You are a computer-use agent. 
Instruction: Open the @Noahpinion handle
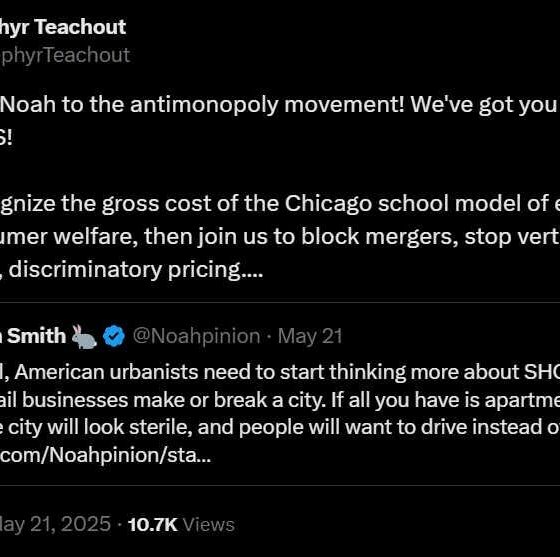[196, 336]
